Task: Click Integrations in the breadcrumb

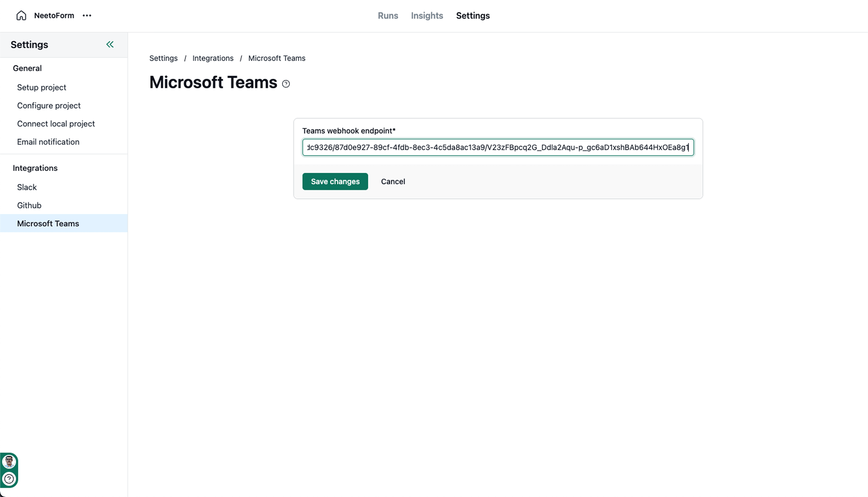Action: tap(213, 59)
